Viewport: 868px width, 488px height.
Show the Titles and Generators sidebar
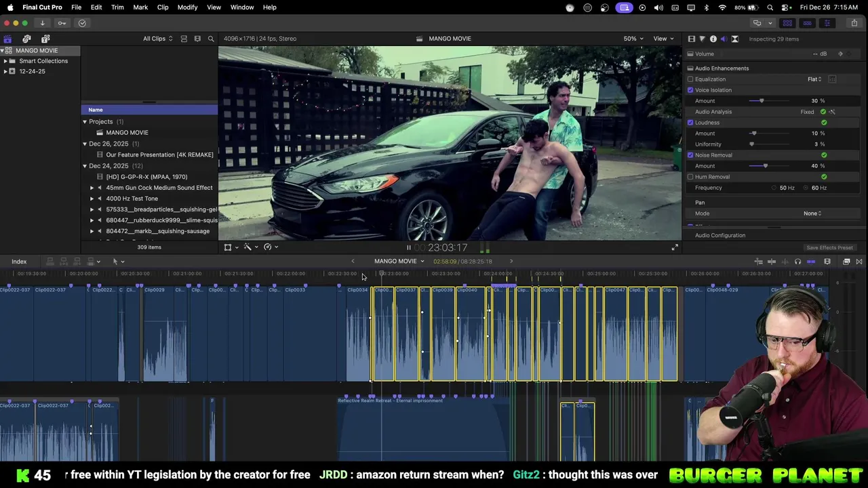tap(45, 39)
